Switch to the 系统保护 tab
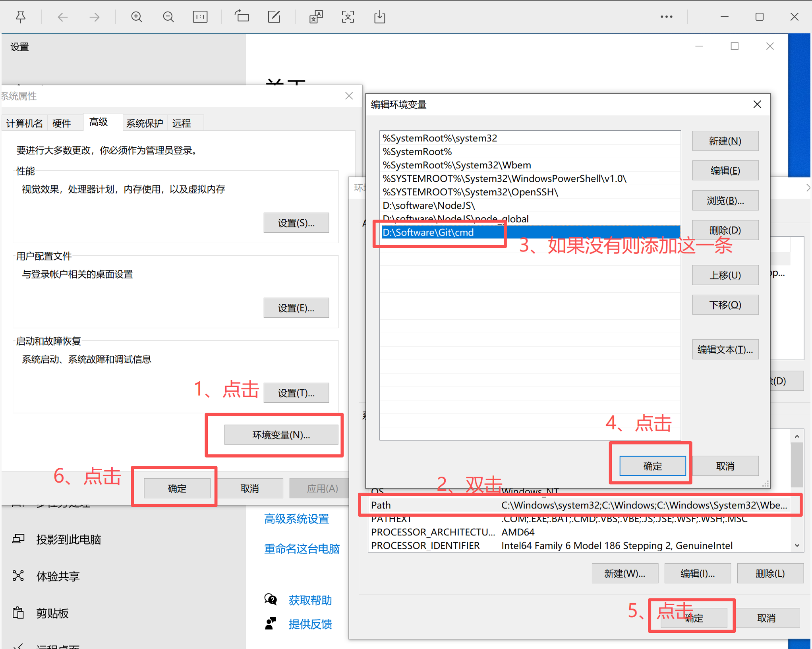 tap(144, 123)
